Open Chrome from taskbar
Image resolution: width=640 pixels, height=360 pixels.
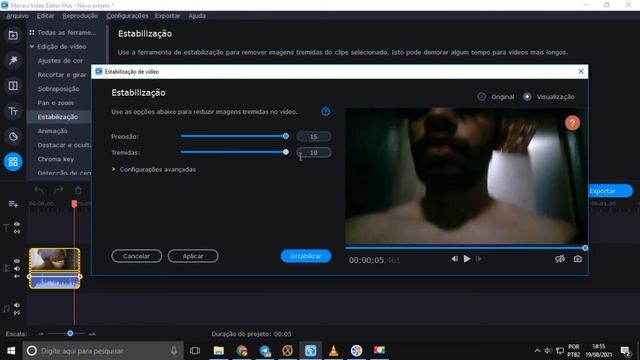click(x=242, y=351)
